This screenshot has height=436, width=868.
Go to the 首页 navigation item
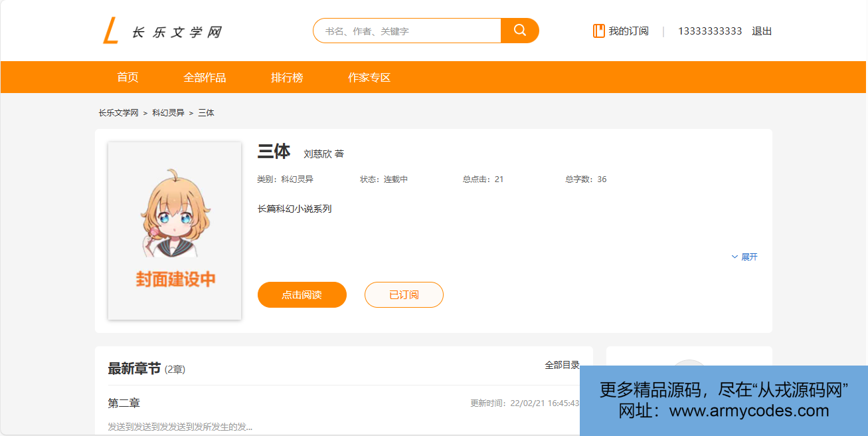(x=128, y=77)
